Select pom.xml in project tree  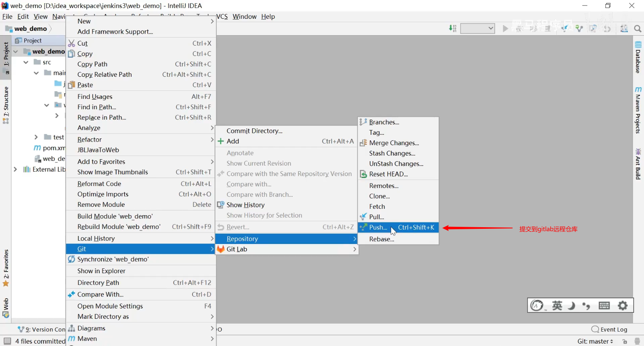[x=49, y=148]
